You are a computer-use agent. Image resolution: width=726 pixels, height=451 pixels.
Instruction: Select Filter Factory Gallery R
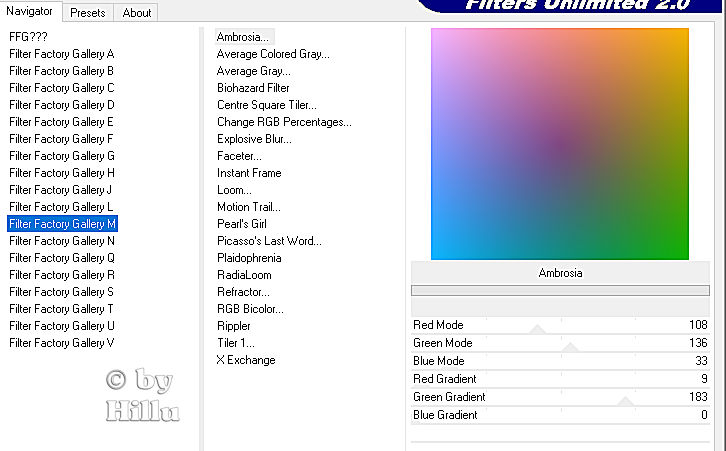[x=62, y=275]
